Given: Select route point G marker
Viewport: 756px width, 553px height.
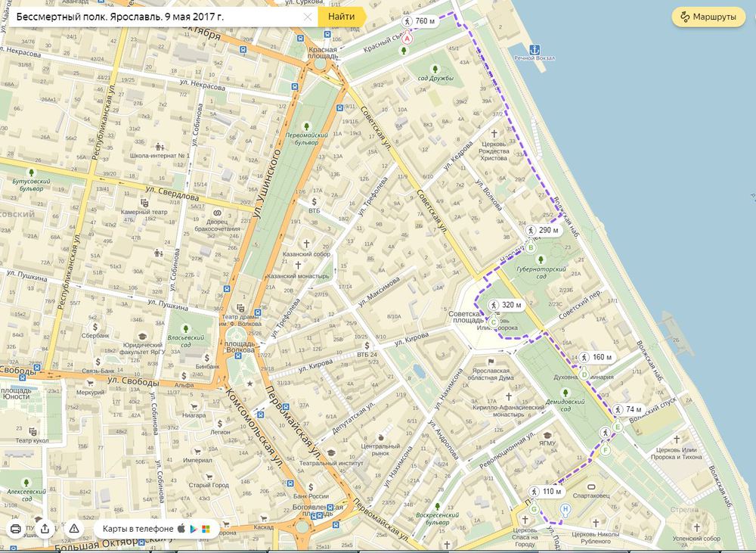Looking at the screenshot, I should pyautogui.click(x=533, y=509).
